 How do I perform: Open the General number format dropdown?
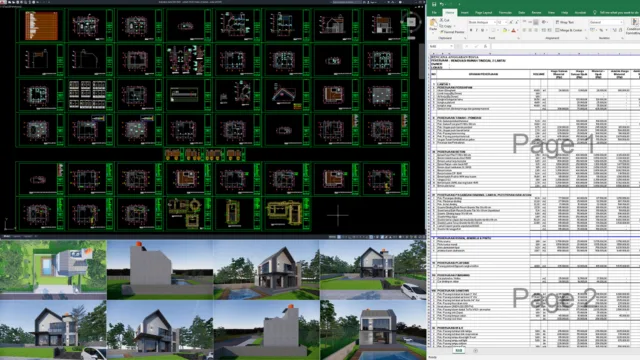coord(622,22)
